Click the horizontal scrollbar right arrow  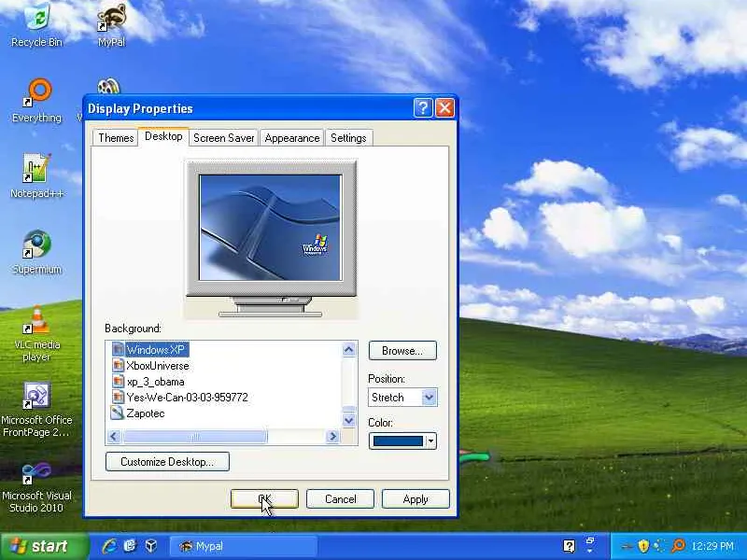333,436
